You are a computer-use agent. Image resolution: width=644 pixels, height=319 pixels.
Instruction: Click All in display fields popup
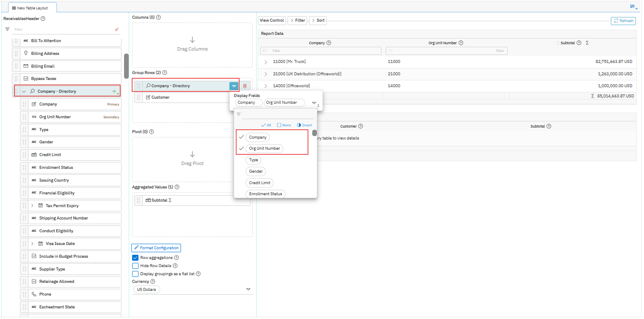[x=266, y=125]
